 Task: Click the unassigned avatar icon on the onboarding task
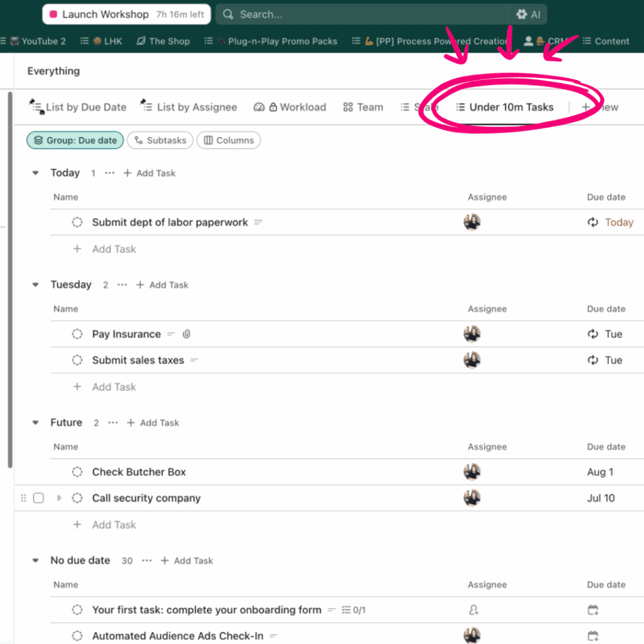pos(474,609)
